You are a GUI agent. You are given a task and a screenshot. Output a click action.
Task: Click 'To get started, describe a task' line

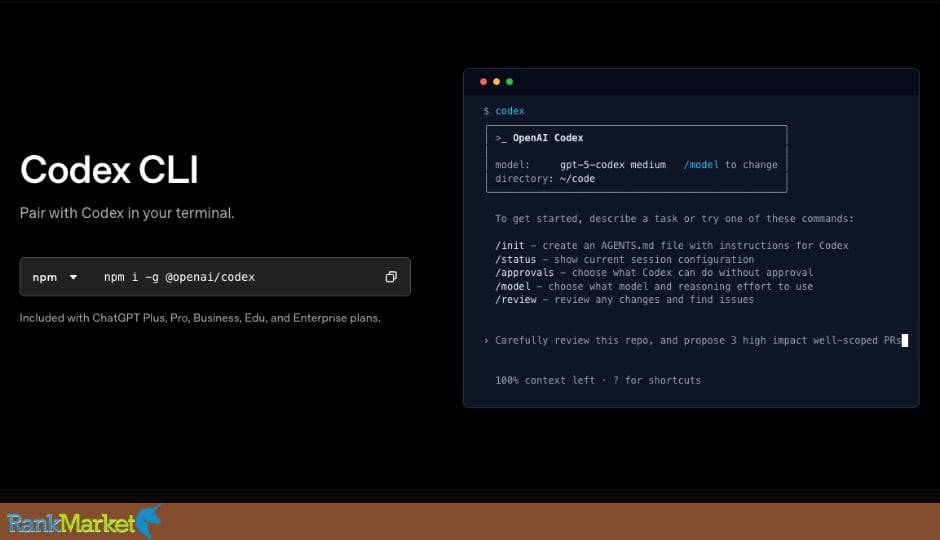pos(674,219)
